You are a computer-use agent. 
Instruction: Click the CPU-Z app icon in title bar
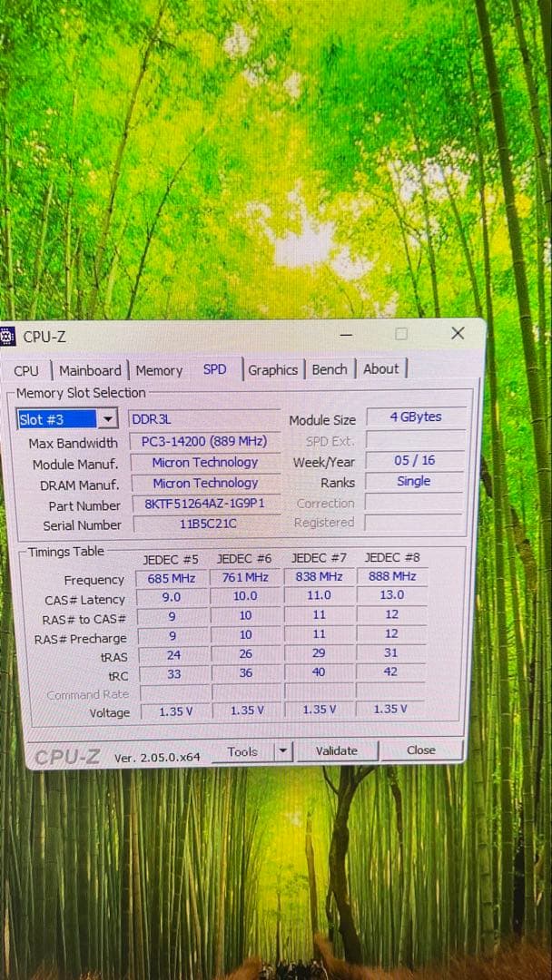click(x=7, y=337)
